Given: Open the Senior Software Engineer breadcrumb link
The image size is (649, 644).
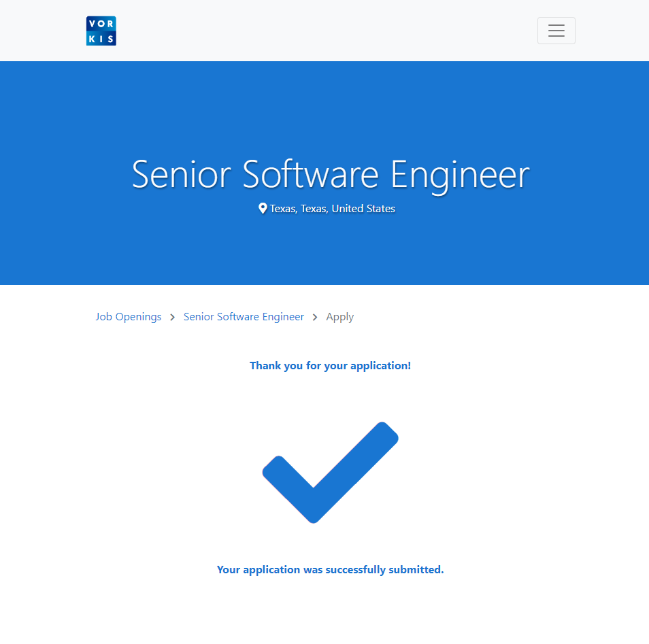Looking at the screenshot, I should click(x=244, y=317).
